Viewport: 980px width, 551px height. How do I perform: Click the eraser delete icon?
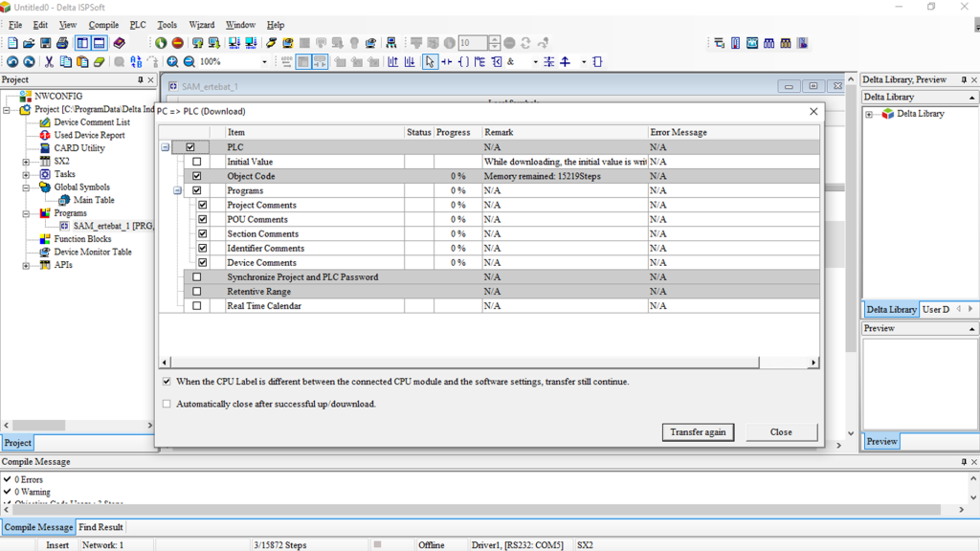pos(100,62)
